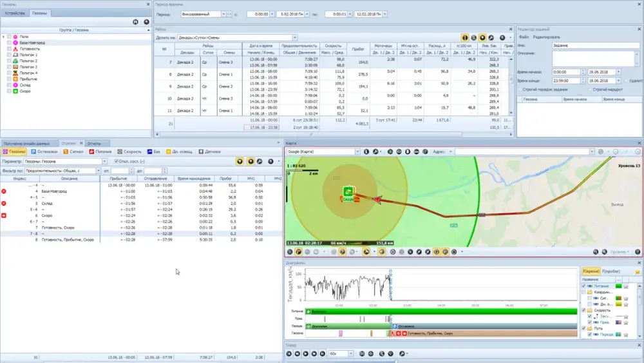
Task: Click the right round icon in the geozones panel toolbar
Action: 147,22
